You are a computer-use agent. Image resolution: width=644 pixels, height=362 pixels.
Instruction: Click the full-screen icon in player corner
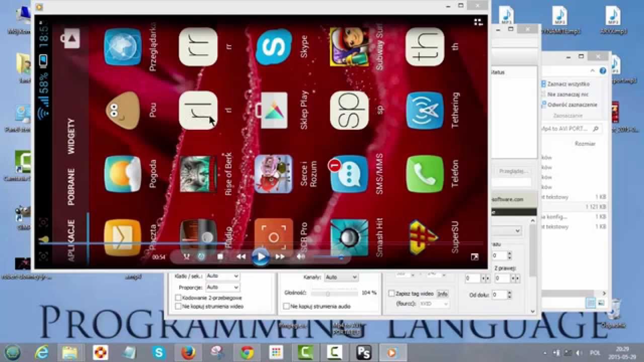474,257
